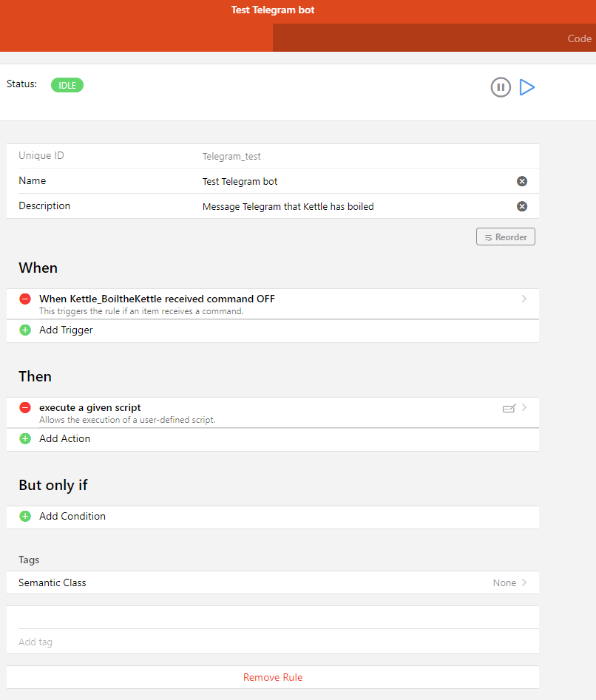Remove the execute script action red minus
596x700 pixels.
pos(25,408)
